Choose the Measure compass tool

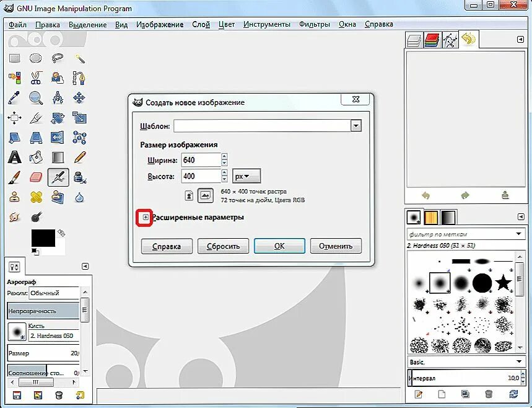point(58,98)
